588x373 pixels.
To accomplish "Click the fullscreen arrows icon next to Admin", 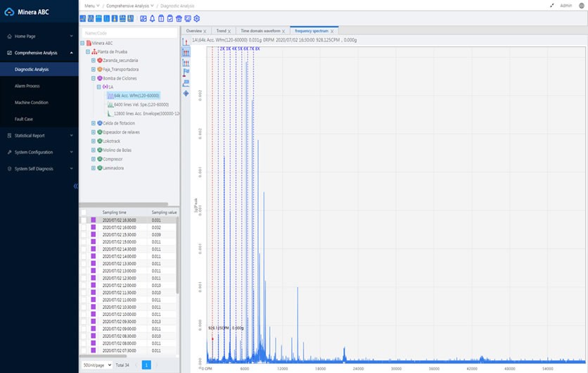I will click(552, 6).
